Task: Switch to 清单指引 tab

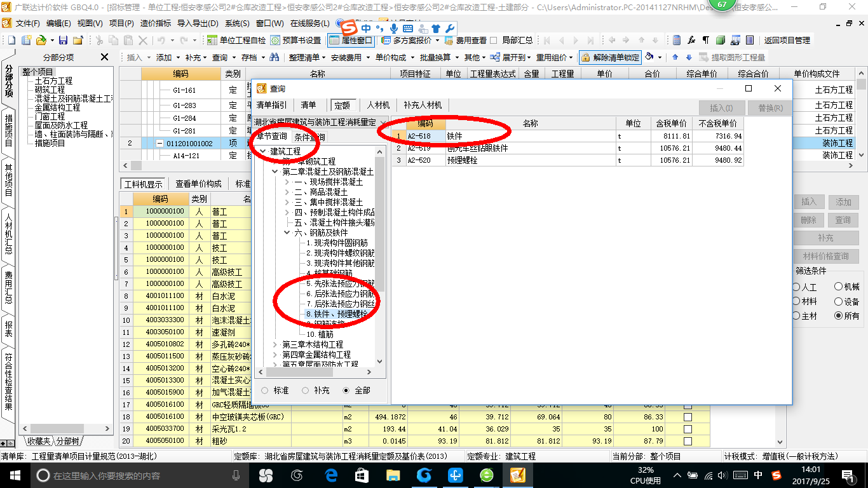Action: click(272, 105)
